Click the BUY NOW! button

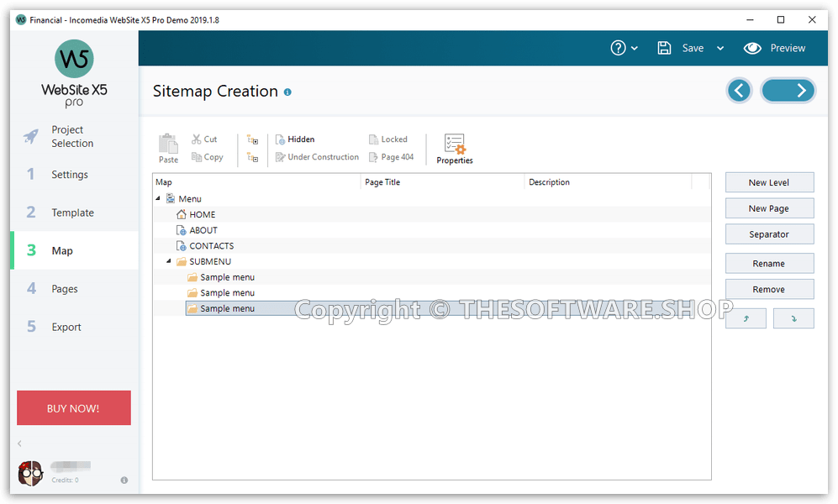tap(74, 408)
